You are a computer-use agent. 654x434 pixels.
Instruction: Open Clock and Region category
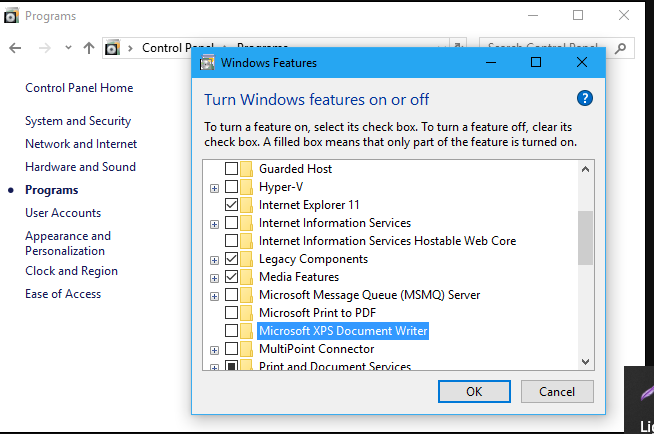coord(71,271)
